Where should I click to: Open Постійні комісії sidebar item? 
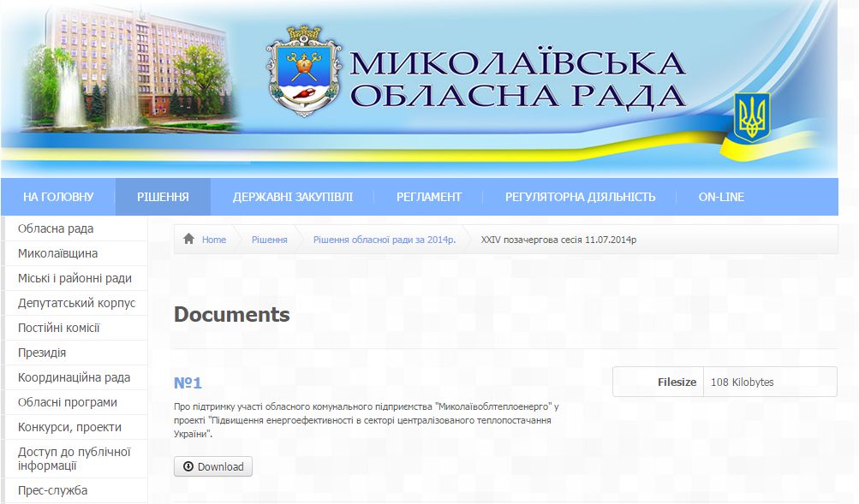click(x=58, y=328)
